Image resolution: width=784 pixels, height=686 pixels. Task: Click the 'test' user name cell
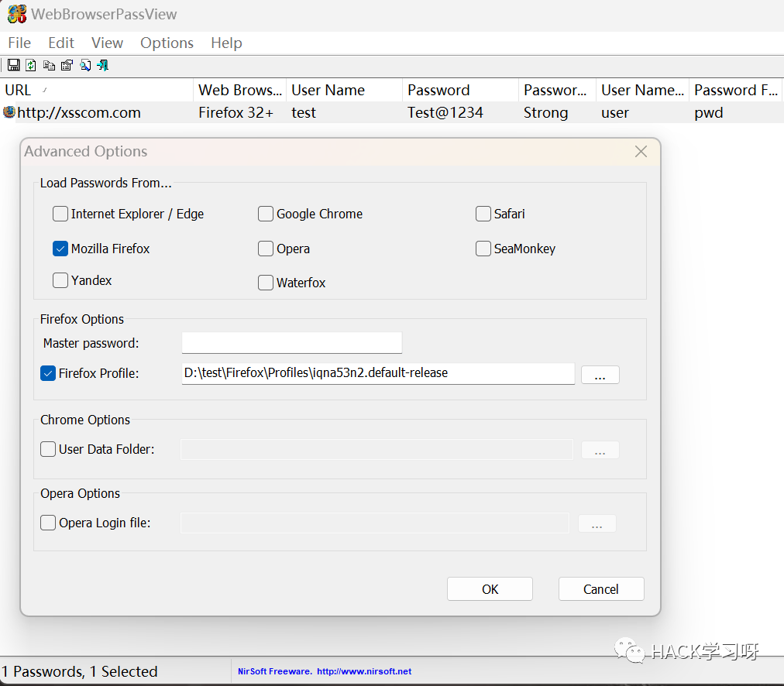pyautogui.click(x=304, y=112)
